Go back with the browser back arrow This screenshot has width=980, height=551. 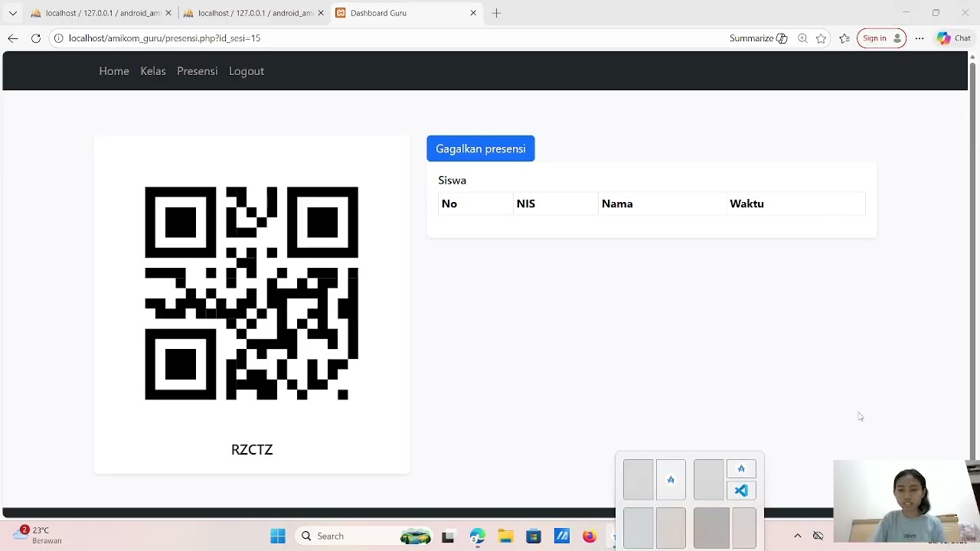[x=13, y=38]
